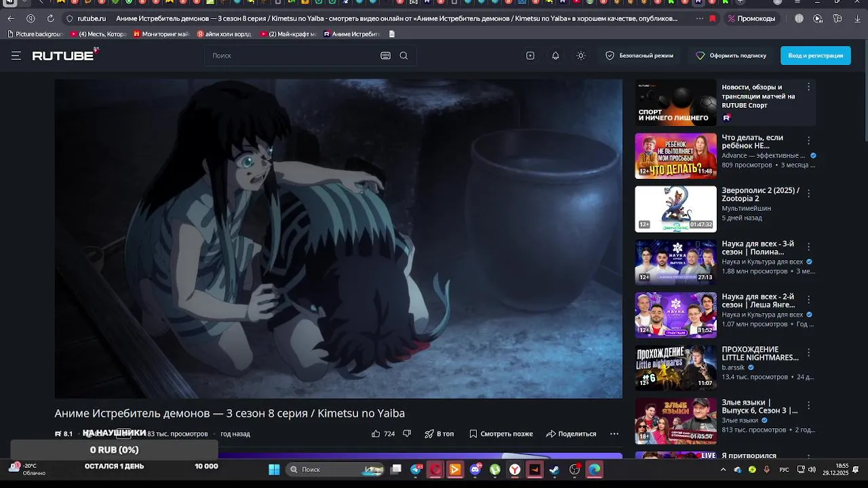
Task: Open RUTUBE Спорт thumbnail
Action: tap(675, 103)
